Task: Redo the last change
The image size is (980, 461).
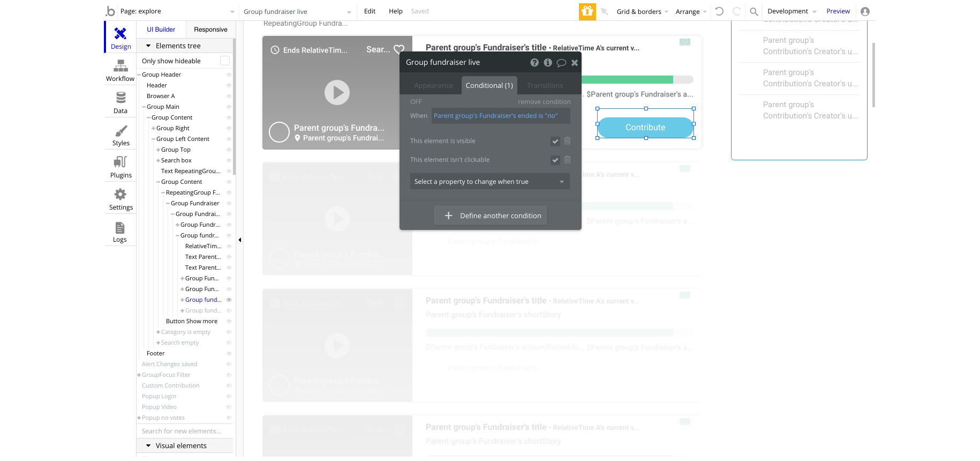Action: 736,11
